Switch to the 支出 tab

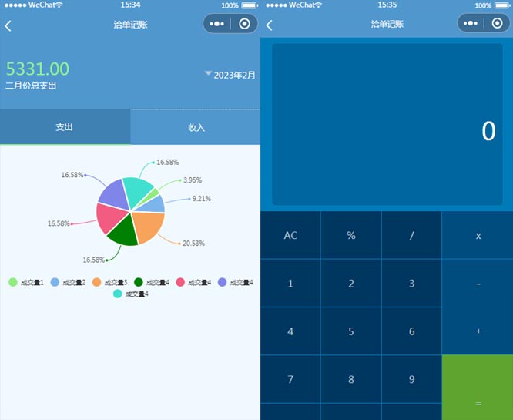(x=65, y=127)
